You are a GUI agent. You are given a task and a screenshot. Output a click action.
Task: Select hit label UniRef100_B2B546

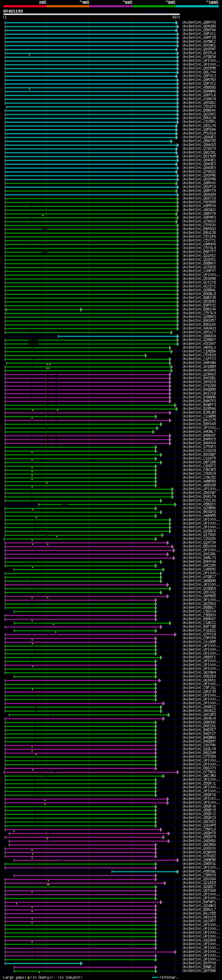pyautogui.click(x=199, y=408)
